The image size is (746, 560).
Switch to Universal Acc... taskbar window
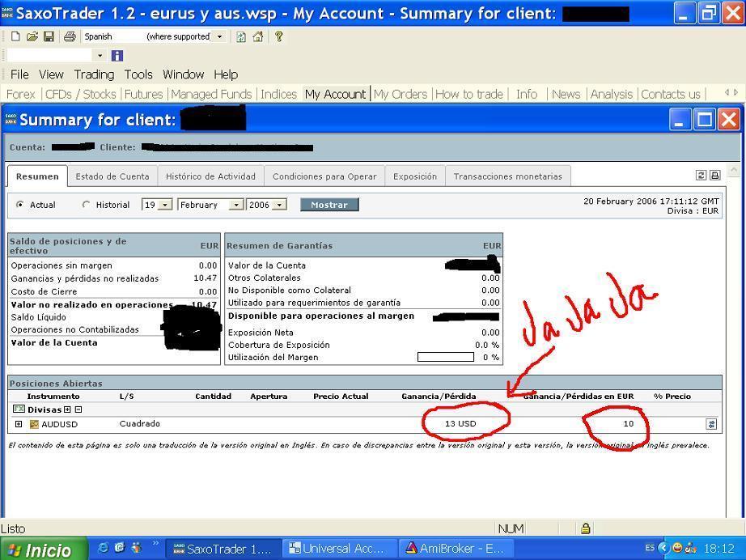pos(339,549)
